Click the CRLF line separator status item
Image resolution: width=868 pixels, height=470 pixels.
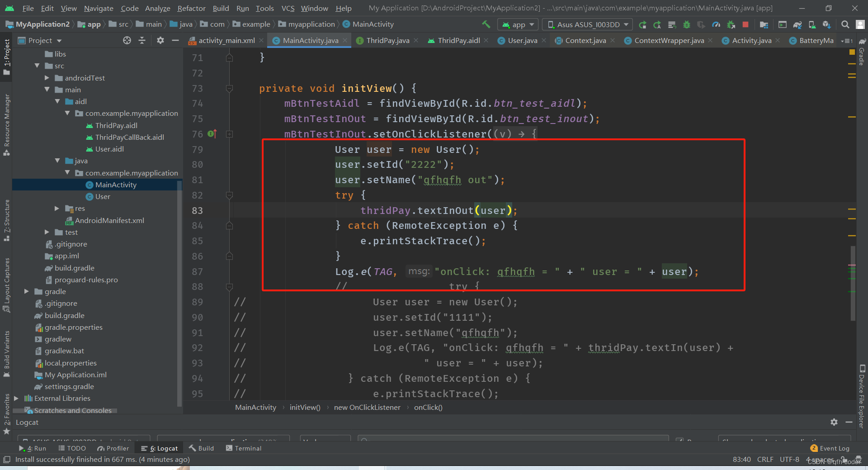click(x=765, y=459)
